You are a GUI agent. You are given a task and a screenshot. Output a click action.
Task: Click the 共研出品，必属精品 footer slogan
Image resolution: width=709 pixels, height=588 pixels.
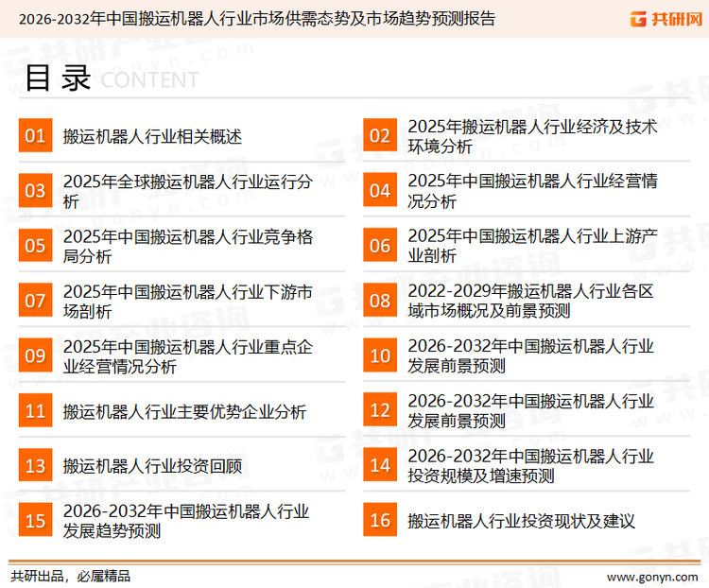tap(71, 577)
